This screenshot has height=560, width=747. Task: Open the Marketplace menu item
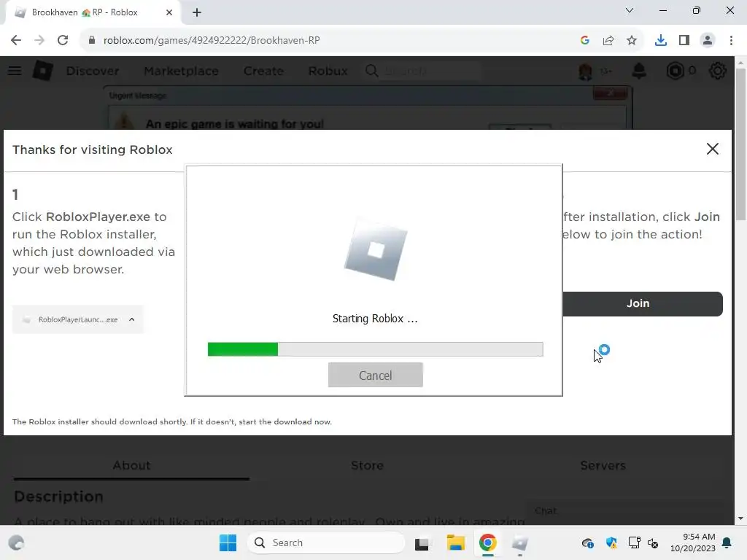[181, 71]
